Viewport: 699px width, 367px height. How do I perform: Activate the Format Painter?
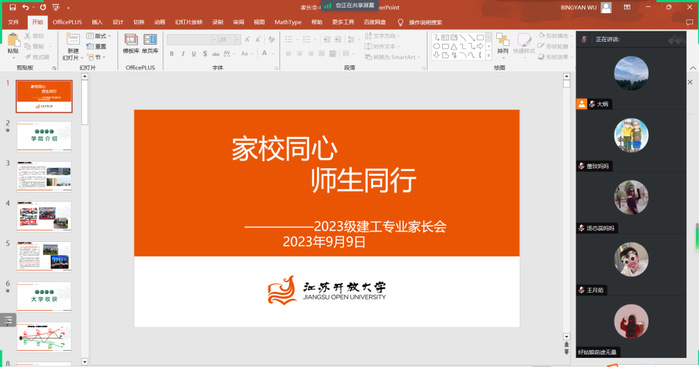tap(37, 57)
